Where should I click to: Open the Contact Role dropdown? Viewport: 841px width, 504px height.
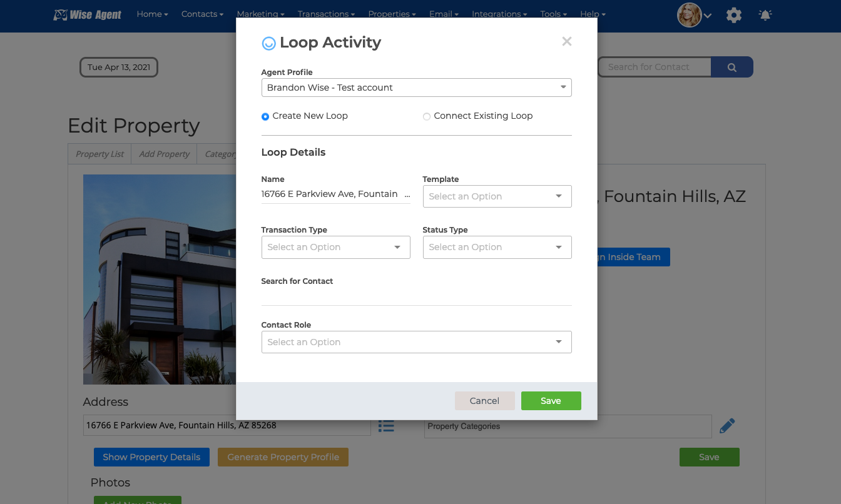tap(416, 342)
